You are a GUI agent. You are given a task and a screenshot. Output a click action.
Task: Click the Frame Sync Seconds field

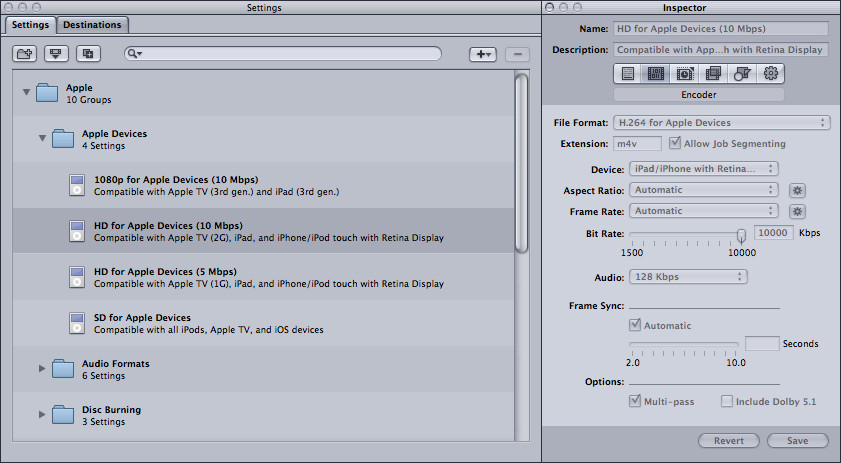pyautogui.click(x=762, y=343)
